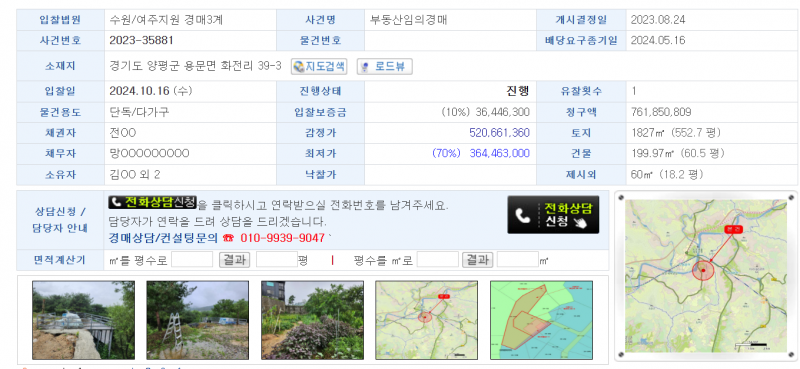Focus the ㎡를 평수로 input field
The image size is (800, 369).
coord(192,260)
